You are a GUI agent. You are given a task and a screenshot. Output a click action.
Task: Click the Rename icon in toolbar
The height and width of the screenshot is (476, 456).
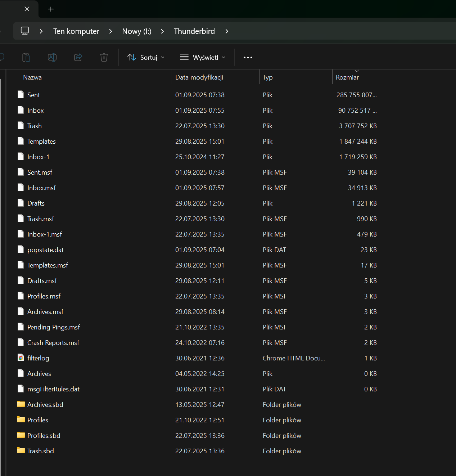52,57
